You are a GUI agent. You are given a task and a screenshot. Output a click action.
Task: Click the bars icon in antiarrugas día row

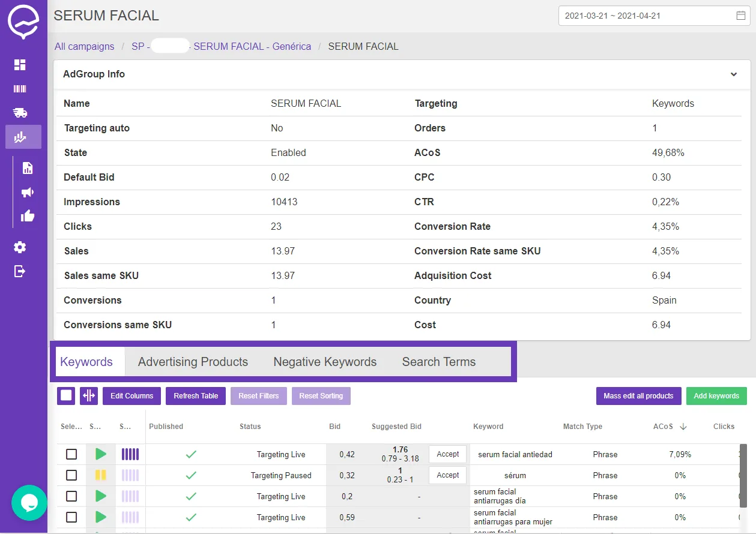130,496
